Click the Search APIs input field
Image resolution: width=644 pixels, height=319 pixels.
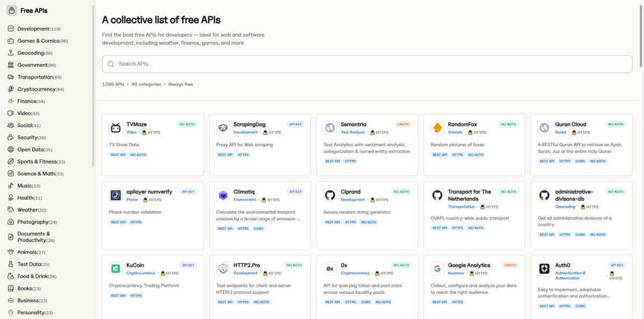point(367,64)
